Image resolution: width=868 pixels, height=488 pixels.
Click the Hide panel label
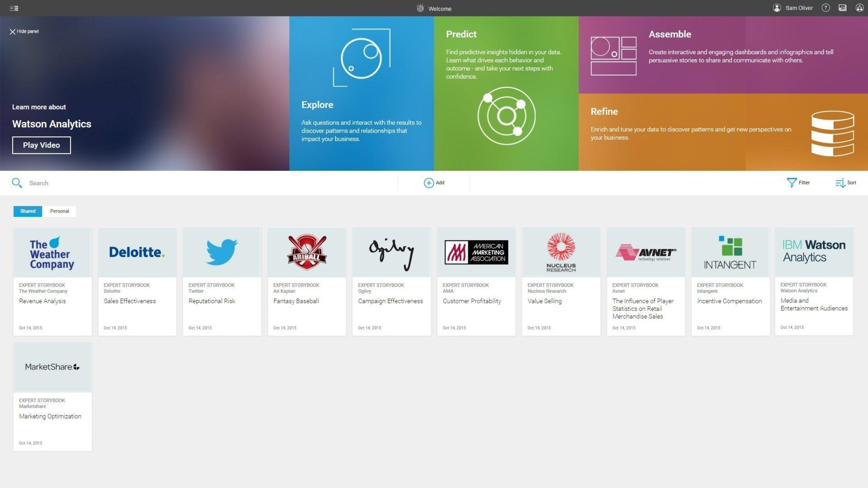click(x=28, y=31)
